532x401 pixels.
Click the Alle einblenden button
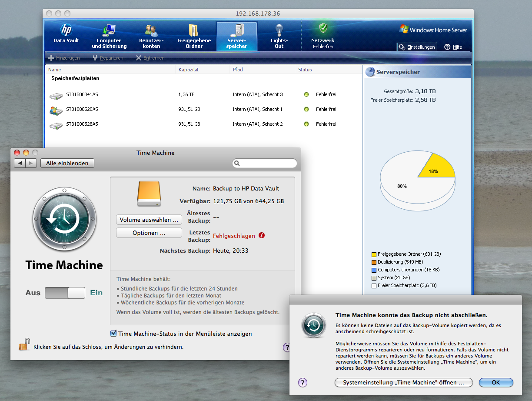click(x=67, y=163)
